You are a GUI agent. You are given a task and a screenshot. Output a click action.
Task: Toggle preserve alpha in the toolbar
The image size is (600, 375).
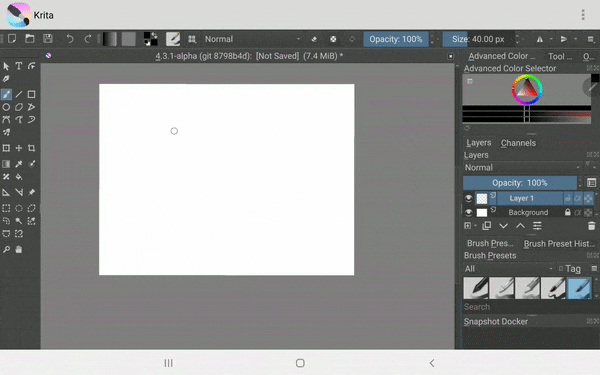click(x=333, y=39)
